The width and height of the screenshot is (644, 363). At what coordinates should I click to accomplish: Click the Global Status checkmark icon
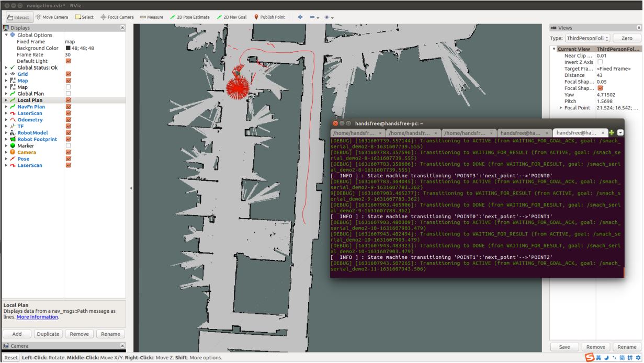coord(13,67)
